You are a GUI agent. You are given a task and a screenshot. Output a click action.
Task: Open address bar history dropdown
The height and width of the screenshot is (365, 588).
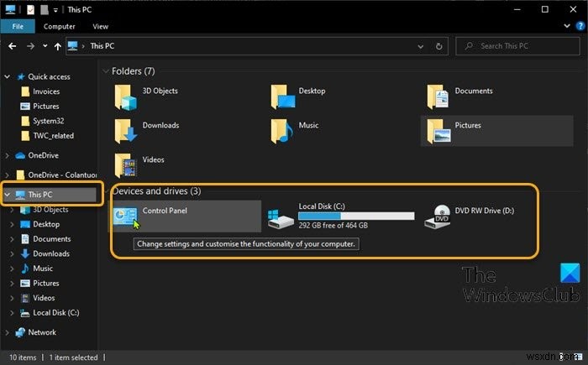coord(420,46)
